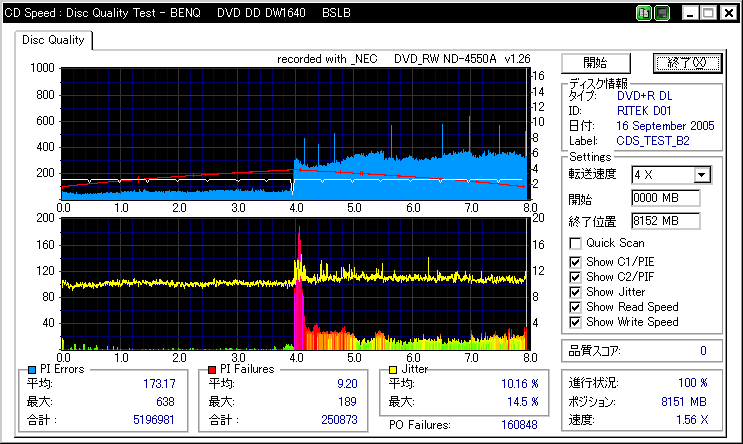The width and height of the screenshot is (743, 444).
Task: Click the PI Failures total 250873
Action: coord(339,420)
